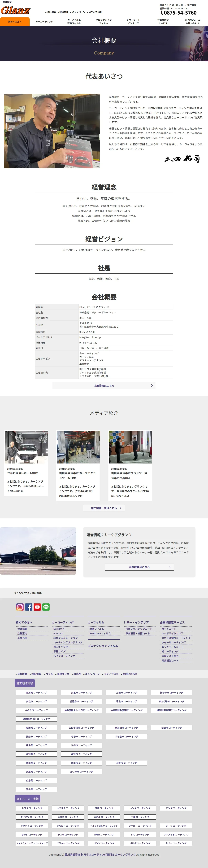
Task: Click the 会社概要はこちら button
Action: pos(139,567)
